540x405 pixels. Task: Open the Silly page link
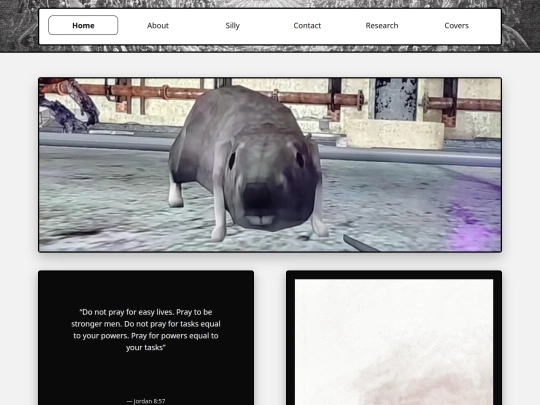coord(232,25)
